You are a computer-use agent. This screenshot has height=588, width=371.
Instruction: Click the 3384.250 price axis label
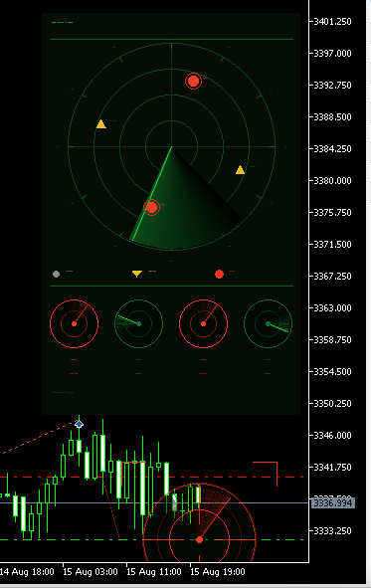333,149
